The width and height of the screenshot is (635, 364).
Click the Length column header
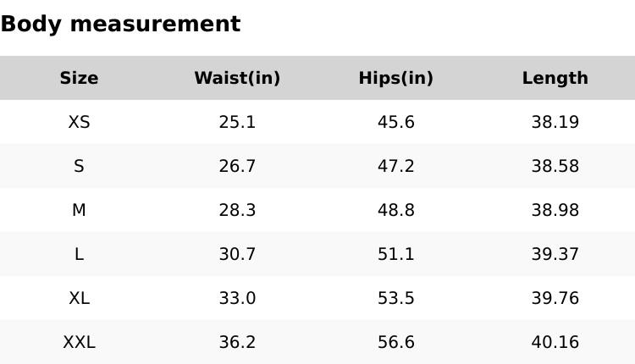(555, 79)
